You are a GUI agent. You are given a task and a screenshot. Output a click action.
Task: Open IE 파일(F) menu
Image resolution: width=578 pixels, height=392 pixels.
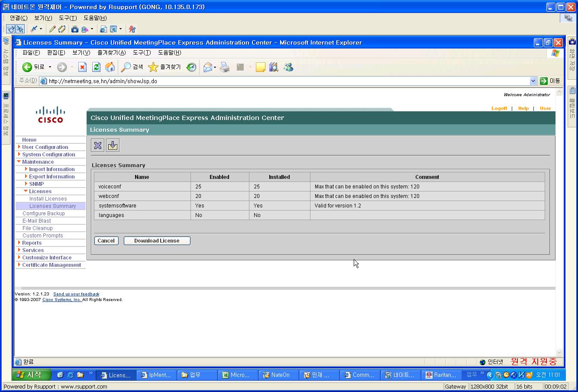(x=31, y=52)
